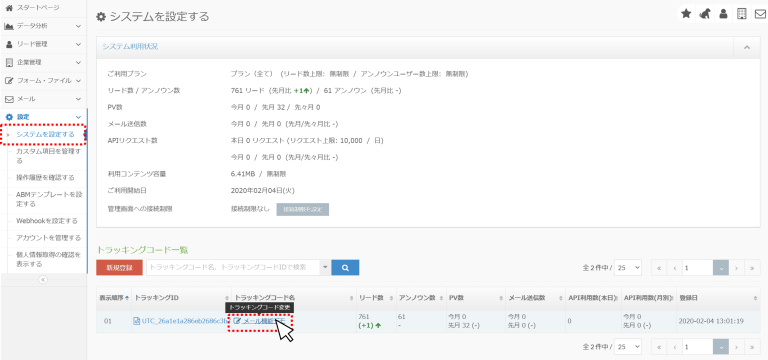Expand the フォーム・ファイル sidebar menu
The image size is (768, 360).
tap(43, 80)
